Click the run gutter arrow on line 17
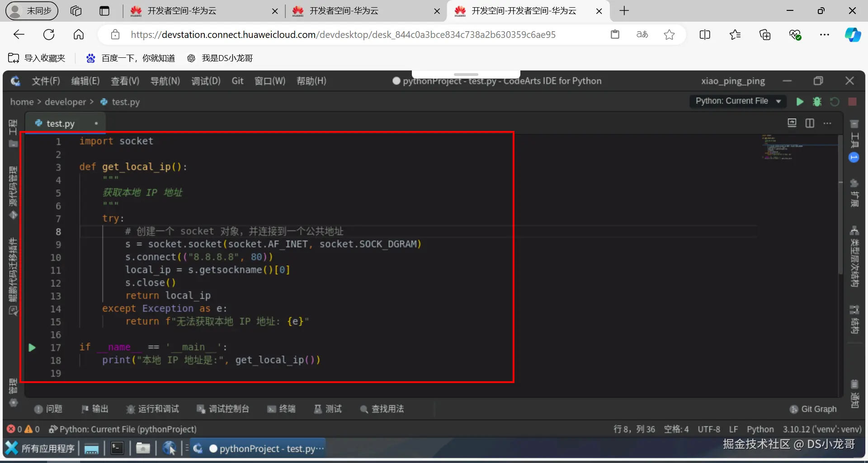 pos(32,347)
